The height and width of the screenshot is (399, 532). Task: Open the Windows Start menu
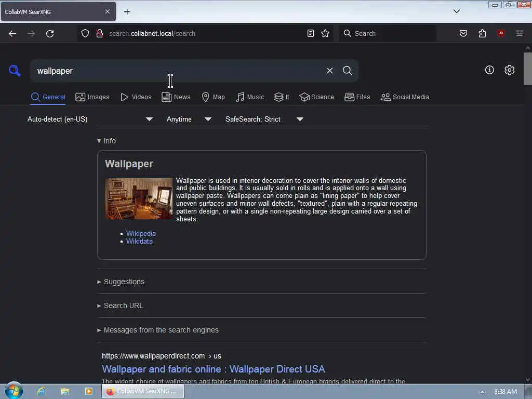(14, 391)
